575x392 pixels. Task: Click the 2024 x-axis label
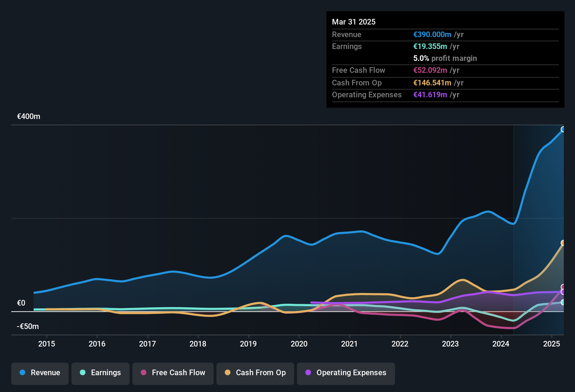pos(501,344)
